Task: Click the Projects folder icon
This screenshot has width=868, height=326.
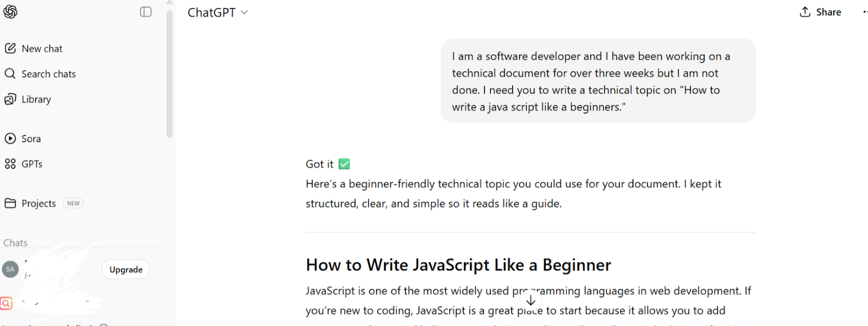Action: (x=10, y=203)
